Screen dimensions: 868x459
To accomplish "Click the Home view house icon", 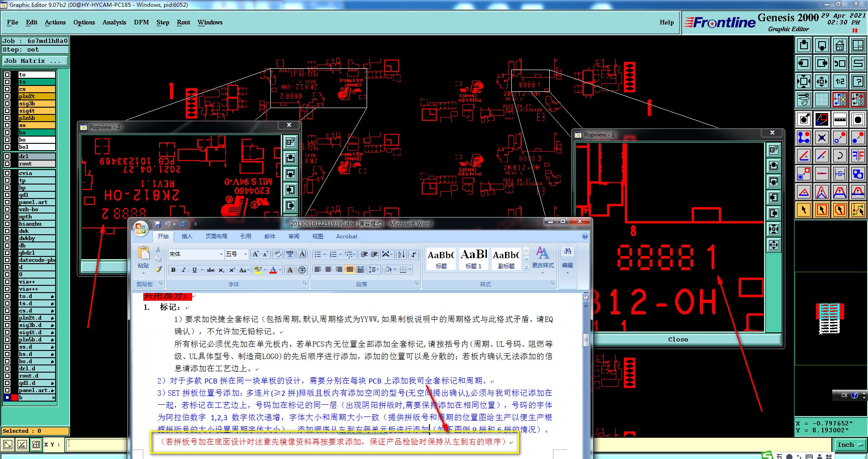I will pyautogui.click(x=840, y=45).
